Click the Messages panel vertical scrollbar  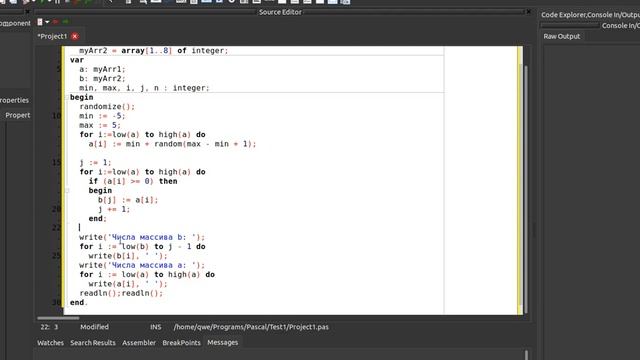pos(526,355)
